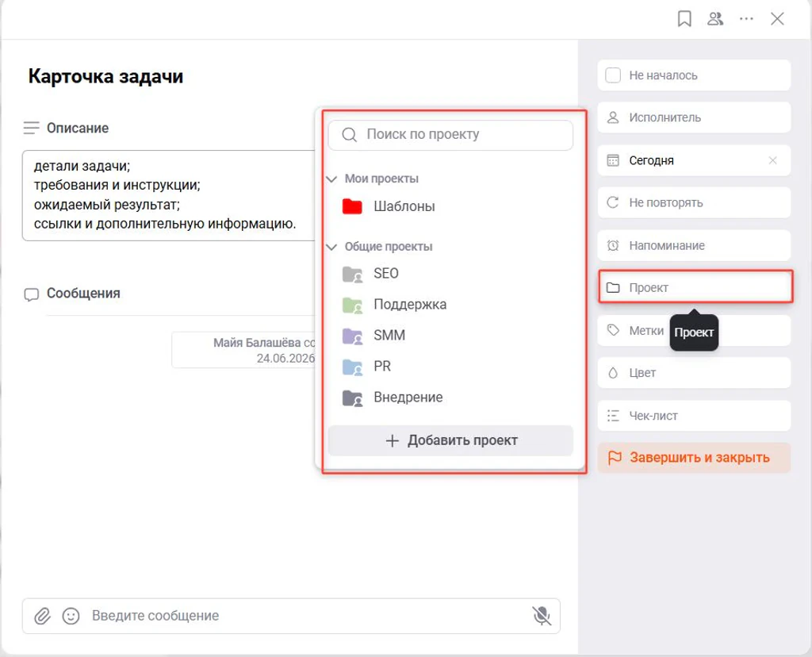Image resolution: width=812 pixels, height=657 pixels.
Task: Click the droplet icon in 'Цвет'
Action: click(x=613, y=373)
